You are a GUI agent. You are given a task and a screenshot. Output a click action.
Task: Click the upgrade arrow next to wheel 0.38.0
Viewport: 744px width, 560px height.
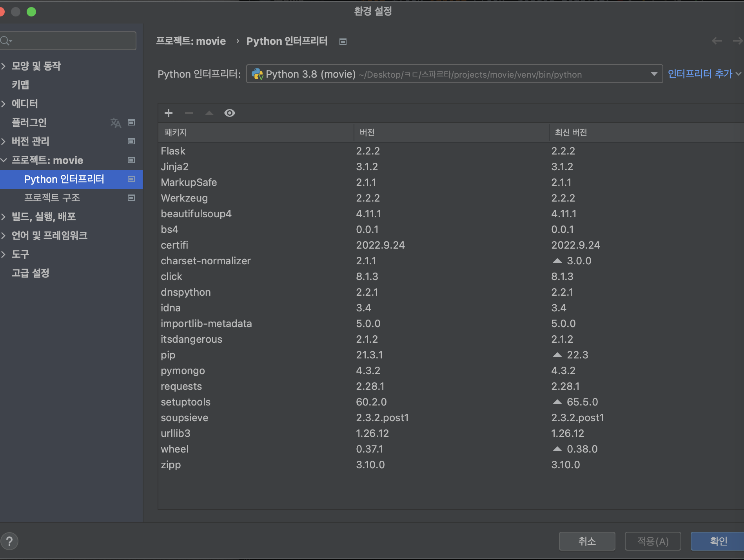(557, 449)
